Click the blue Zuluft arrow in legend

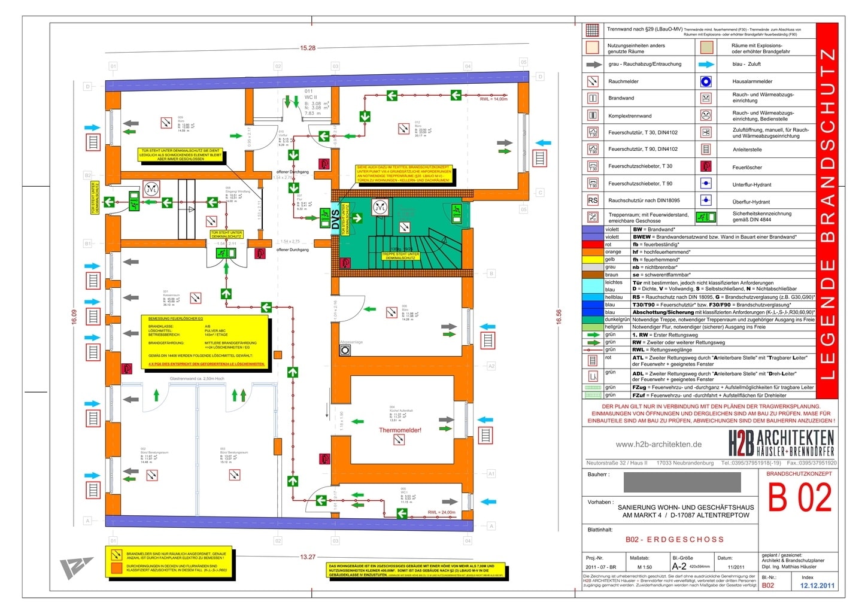click(706, 64)
